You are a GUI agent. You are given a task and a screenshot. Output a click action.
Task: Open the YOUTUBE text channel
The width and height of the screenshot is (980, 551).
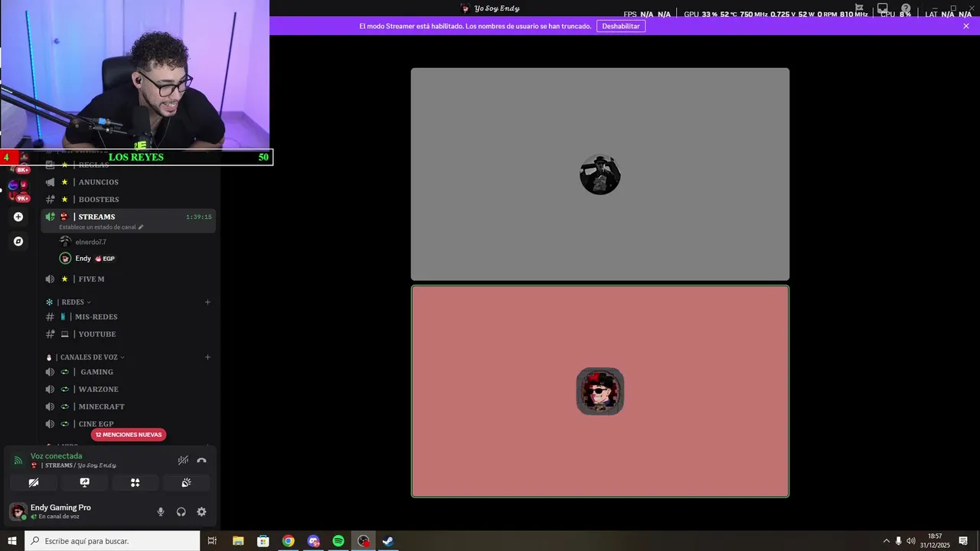tap(128, 334)
